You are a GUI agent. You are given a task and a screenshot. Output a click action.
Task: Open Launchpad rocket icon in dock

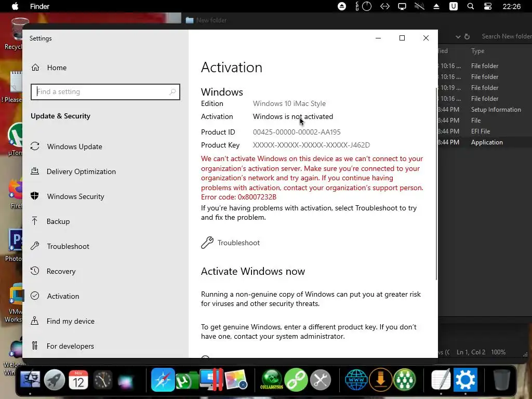coord(54,379)
